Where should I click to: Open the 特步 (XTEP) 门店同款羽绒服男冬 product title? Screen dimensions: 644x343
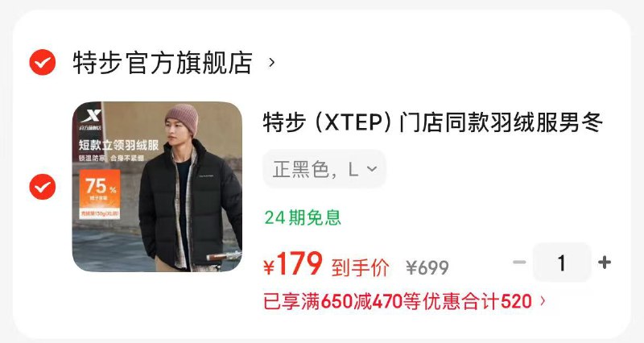433,122
